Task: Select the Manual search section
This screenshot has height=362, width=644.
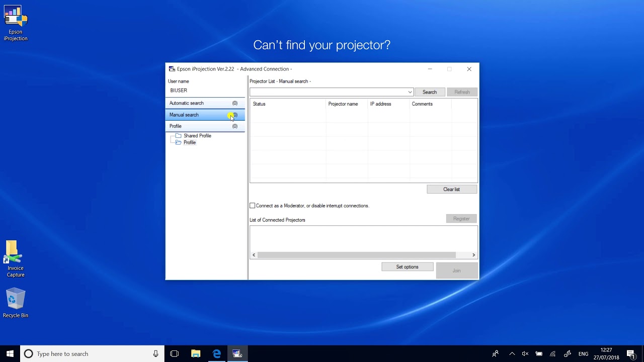Action: point(205,115)
